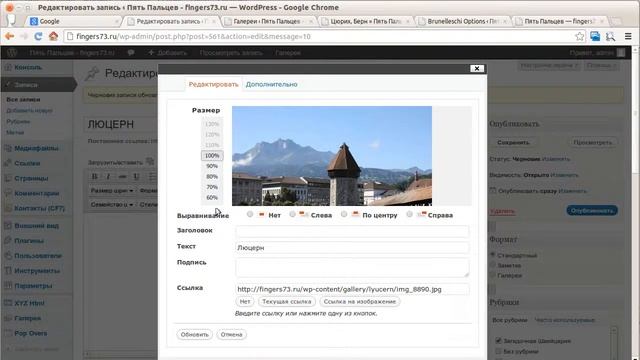Viewport: 640px width, 360px height.
Task: Open Медиафайлы in the sidebar
Action: click(36, 148)
